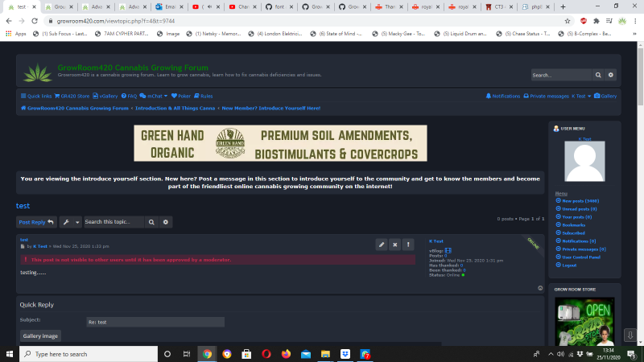Click the forum search magnifier button

pos(600,75)
